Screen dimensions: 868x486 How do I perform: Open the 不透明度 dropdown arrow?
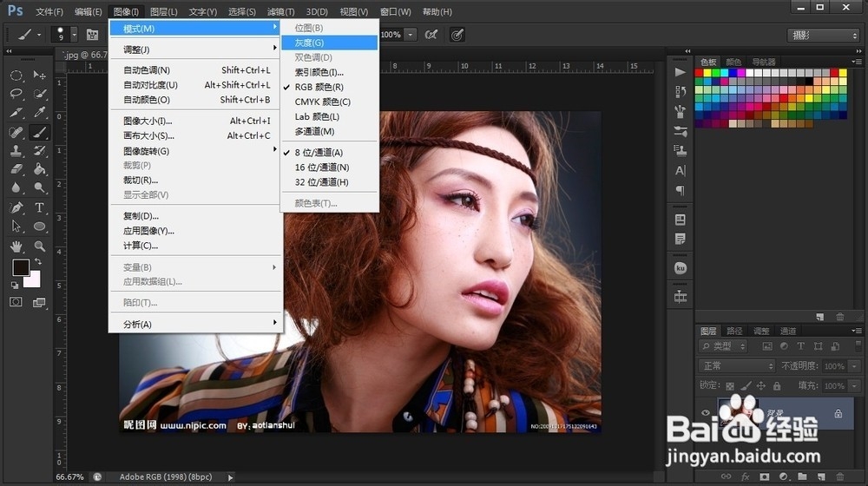[x=855, y=366]
